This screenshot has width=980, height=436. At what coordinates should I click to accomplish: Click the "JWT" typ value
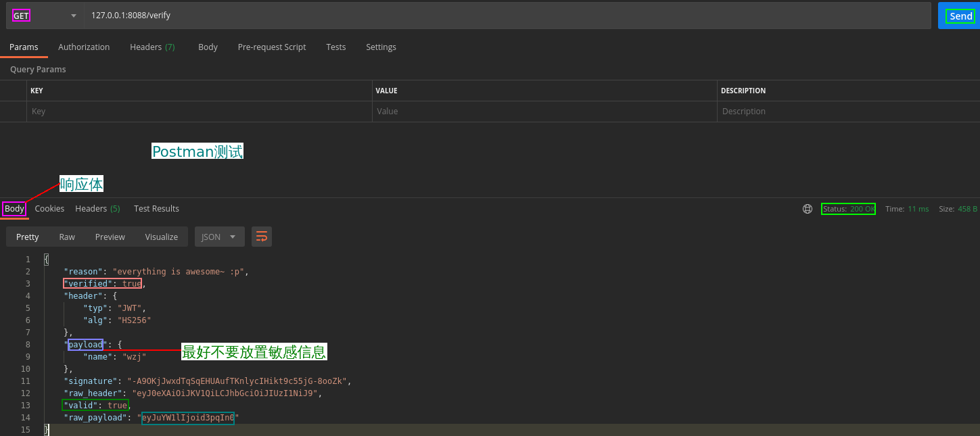[x=129, y=308]
